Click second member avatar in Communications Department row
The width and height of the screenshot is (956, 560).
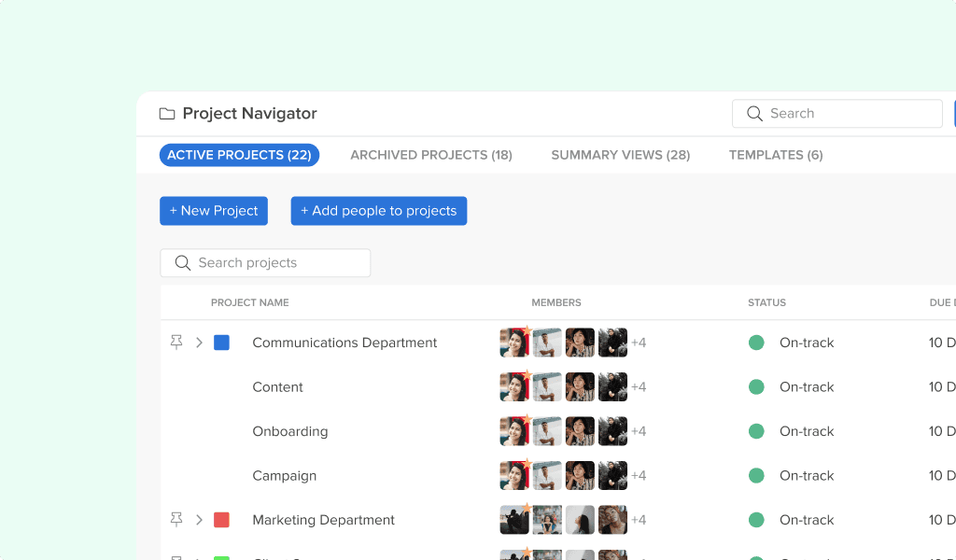(547, 343)
